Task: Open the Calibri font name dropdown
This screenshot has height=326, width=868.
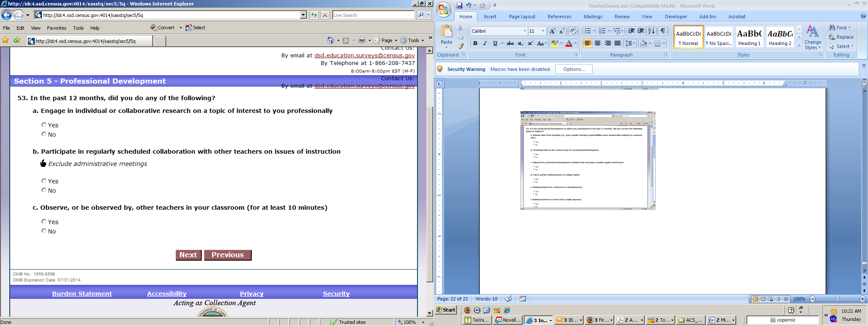Action: (525, 31)
